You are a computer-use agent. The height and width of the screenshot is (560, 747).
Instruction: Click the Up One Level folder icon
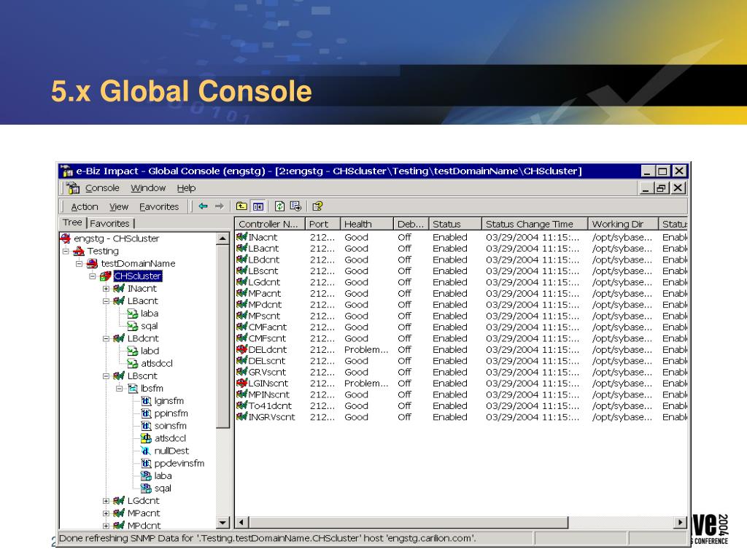click(x=241, y=206)
